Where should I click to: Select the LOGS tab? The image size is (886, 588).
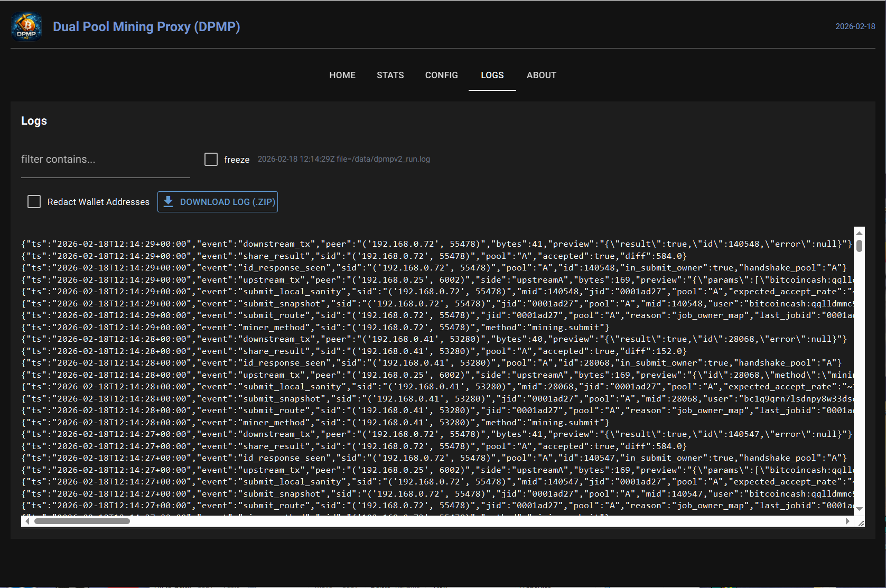coord(492,76)
